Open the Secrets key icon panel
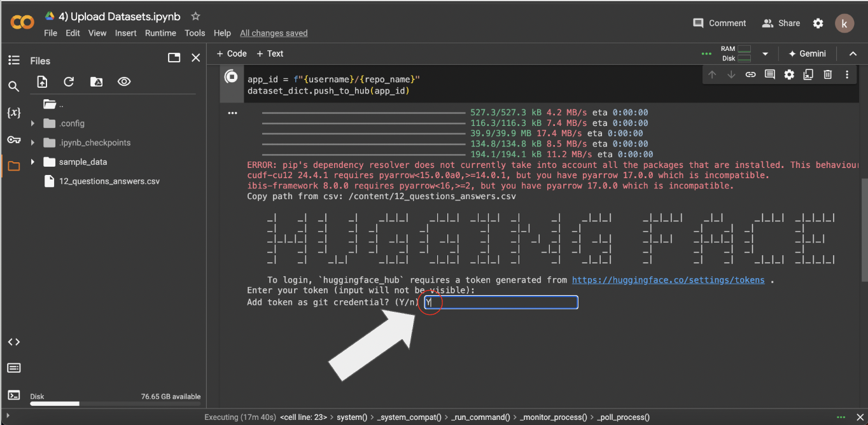This screenshot has width=868, height=425. [x=13, y=139]
